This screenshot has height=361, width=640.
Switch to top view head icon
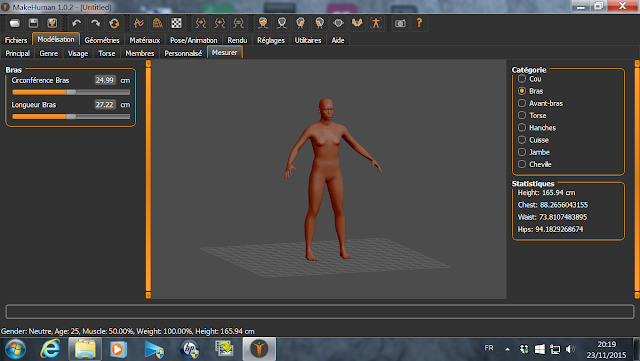click(x=338, y=23)
